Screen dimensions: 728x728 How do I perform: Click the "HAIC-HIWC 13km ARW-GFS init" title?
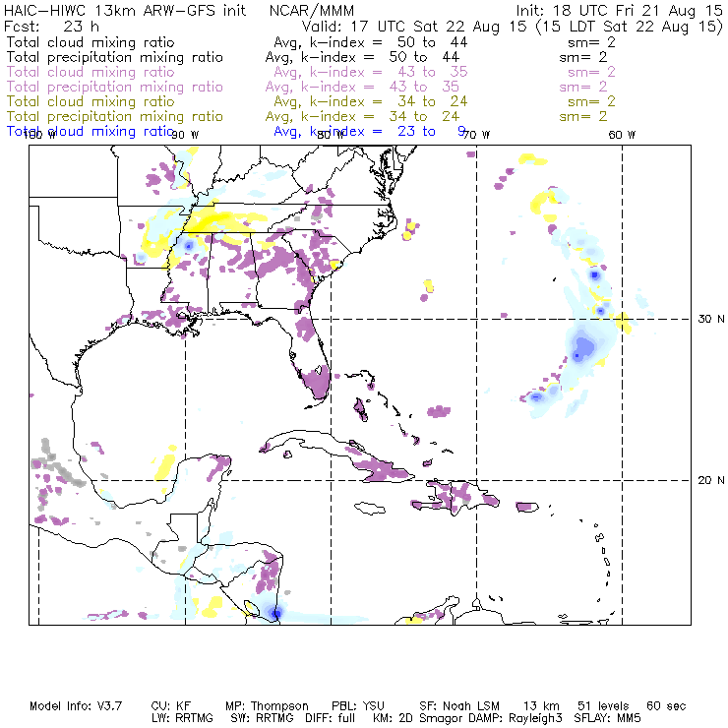tap(125, 10)
